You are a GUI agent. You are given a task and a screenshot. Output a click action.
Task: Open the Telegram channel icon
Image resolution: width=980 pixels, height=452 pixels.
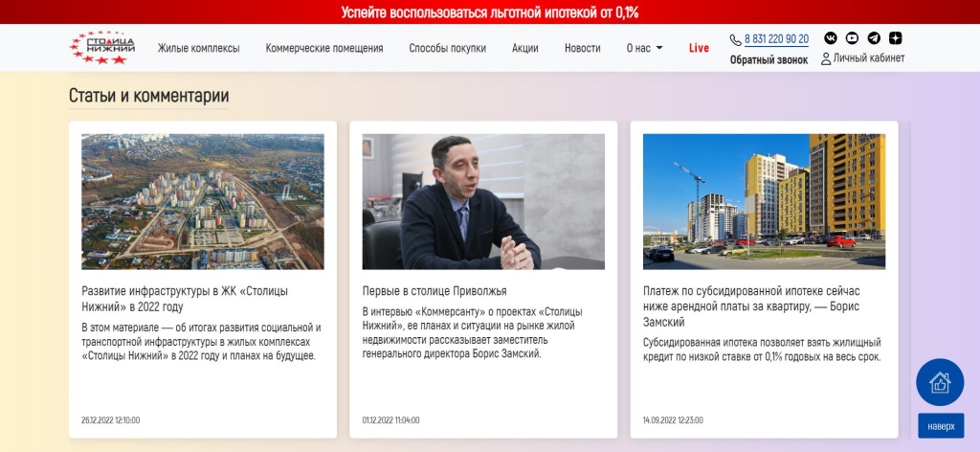pos(874,38)
